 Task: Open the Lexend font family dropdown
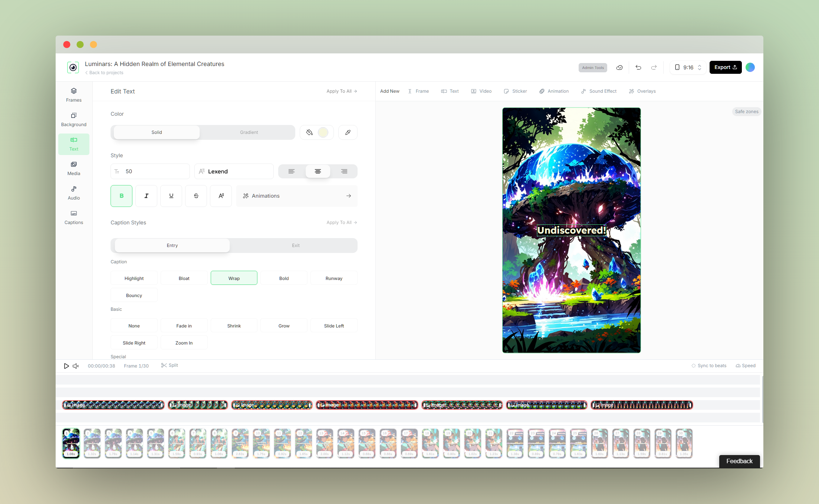coord(234,171)
